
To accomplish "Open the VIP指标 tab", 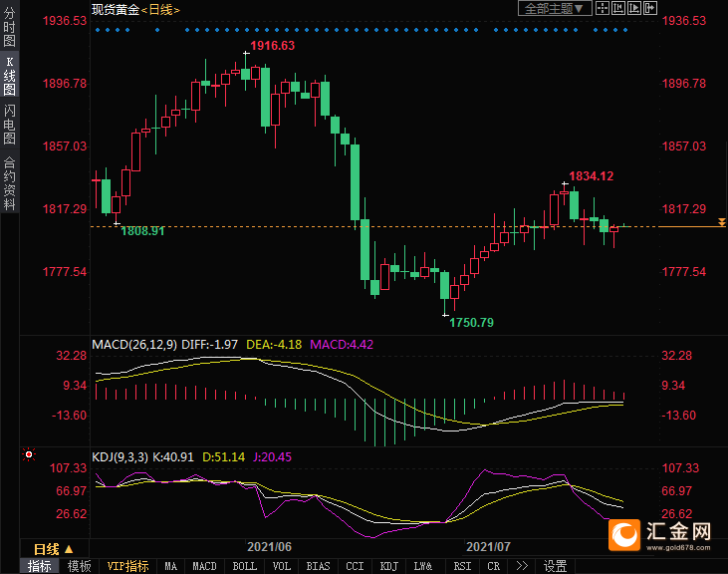I will (127, 566).
